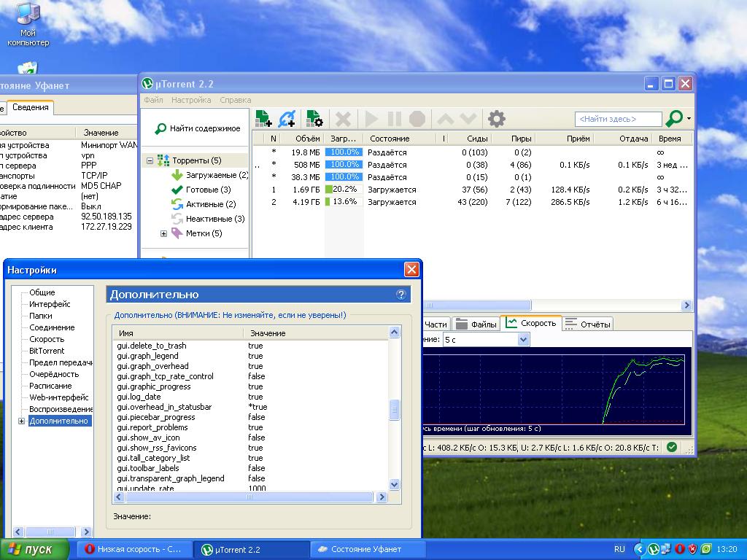Open the Настройка menu
Screen dimensions: 747x560
191,100
